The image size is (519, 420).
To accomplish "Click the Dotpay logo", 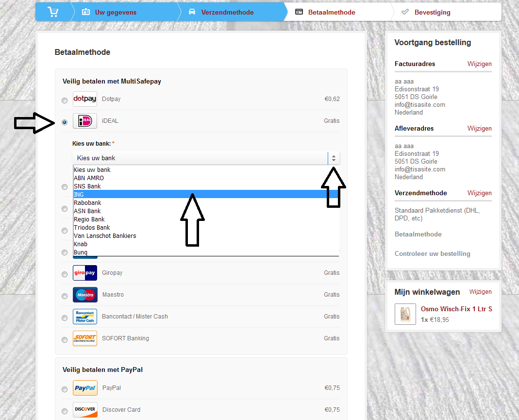I will point(85,99).
